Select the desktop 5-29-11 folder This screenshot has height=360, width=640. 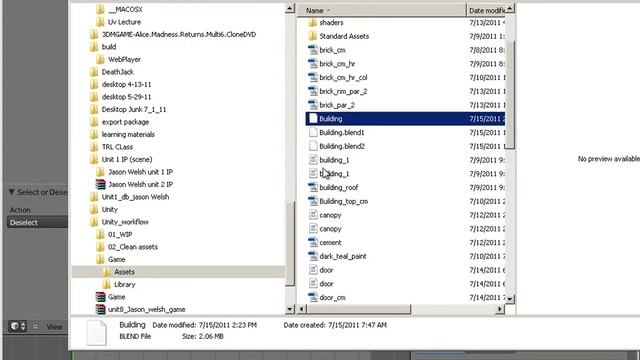[127, 97]
